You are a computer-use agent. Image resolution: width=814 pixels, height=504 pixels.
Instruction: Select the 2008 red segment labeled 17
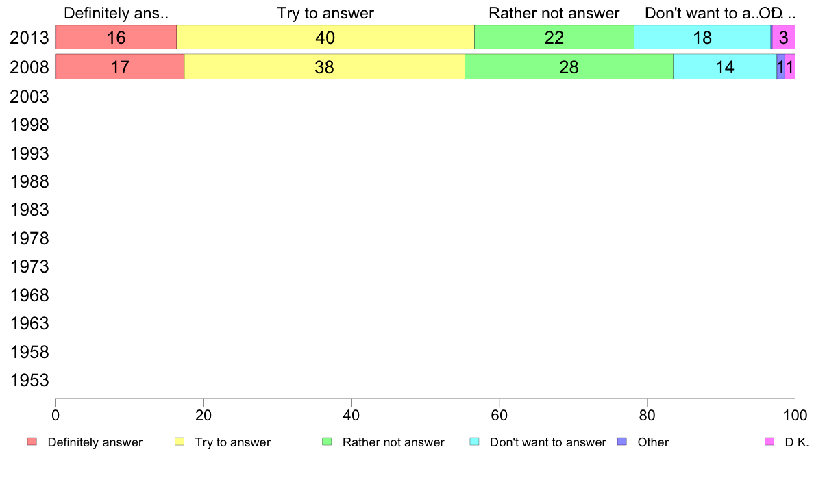coord(120,67)
